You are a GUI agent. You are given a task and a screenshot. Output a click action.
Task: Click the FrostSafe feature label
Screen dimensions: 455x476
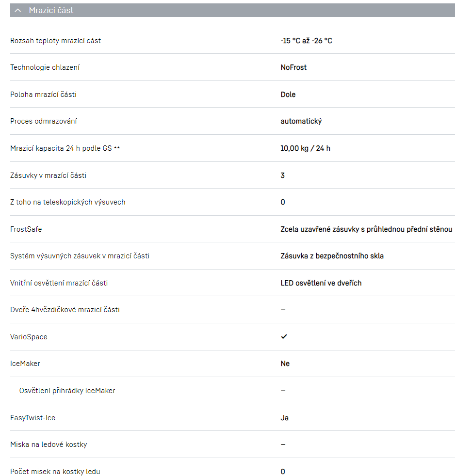coord(26,229)
